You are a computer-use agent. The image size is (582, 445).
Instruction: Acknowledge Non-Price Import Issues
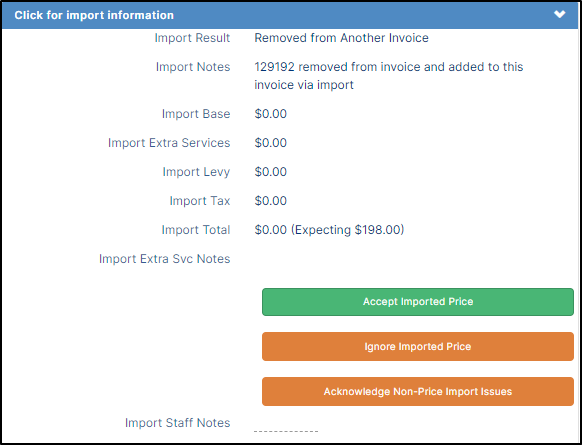pos(418,392)
